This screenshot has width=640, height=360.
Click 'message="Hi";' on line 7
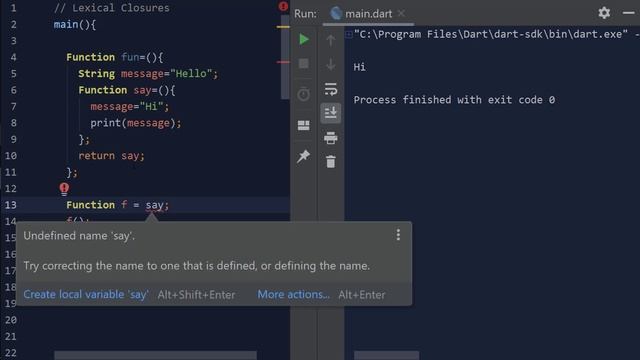pyautogui.click(x=129, y=107)
